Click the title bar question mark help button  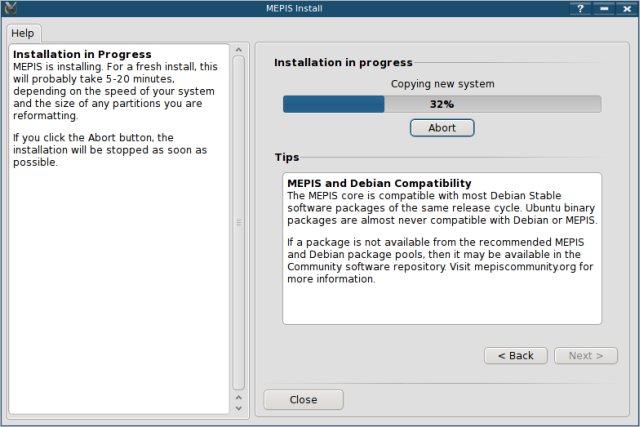pos(580,8)
